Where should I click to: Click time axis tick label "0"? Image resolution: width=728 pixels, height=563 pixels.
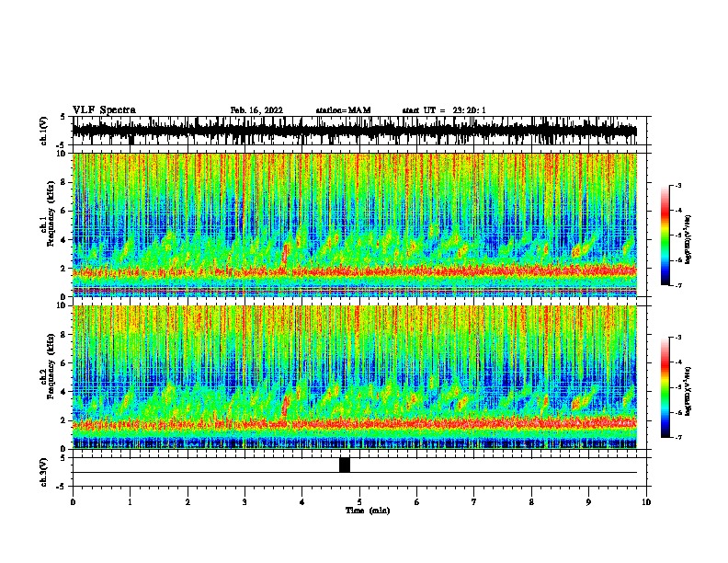click(x=73, y=502)
